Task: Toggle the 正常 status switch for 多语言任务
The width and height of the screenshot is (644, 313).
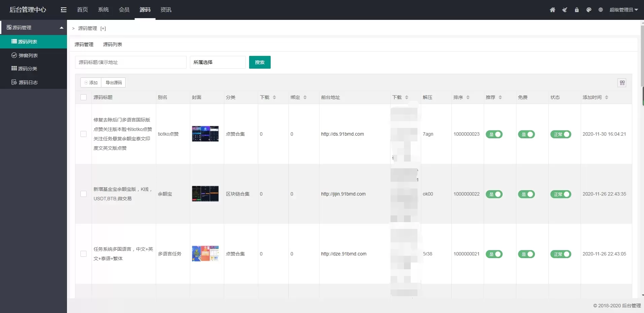Action: [560, 254]
